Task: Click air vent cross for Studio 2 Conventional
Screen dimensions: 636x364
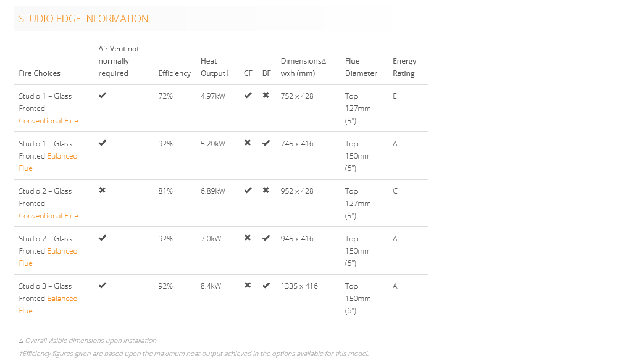Action: pos(103,191)
